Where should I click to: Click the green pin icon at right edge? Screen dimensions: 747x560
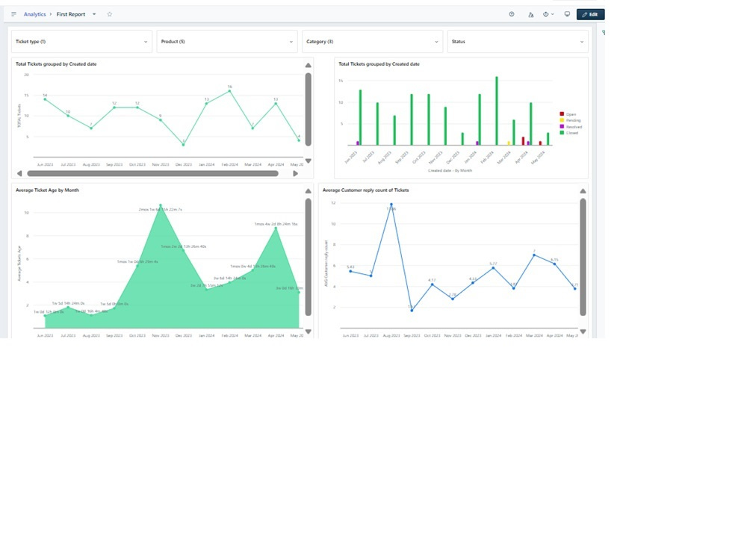click(x=603, y=33)
